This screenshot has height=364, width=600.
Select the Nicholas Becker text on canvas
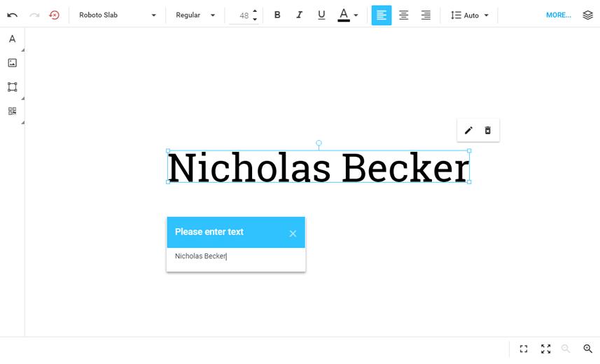pos(319,167)
